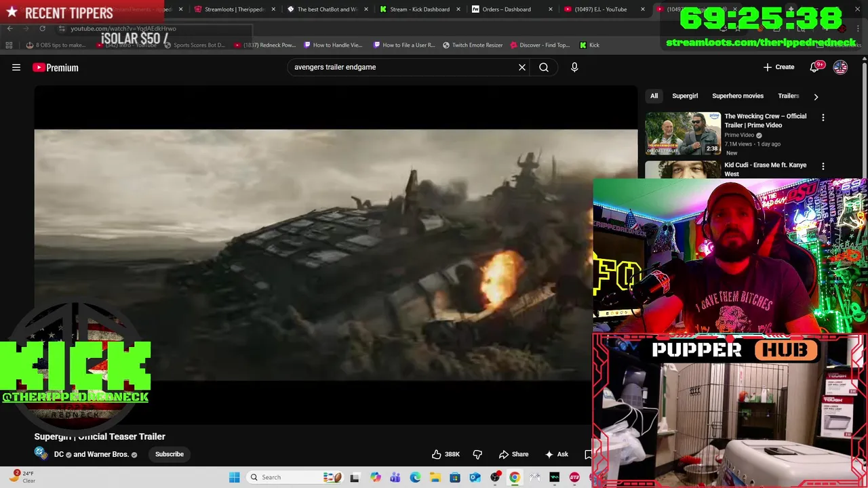Image resolution: width=868 pixels, height=488 pixels.
Task: Open Chrome icon on taskbar
Action: click(515, 477)
